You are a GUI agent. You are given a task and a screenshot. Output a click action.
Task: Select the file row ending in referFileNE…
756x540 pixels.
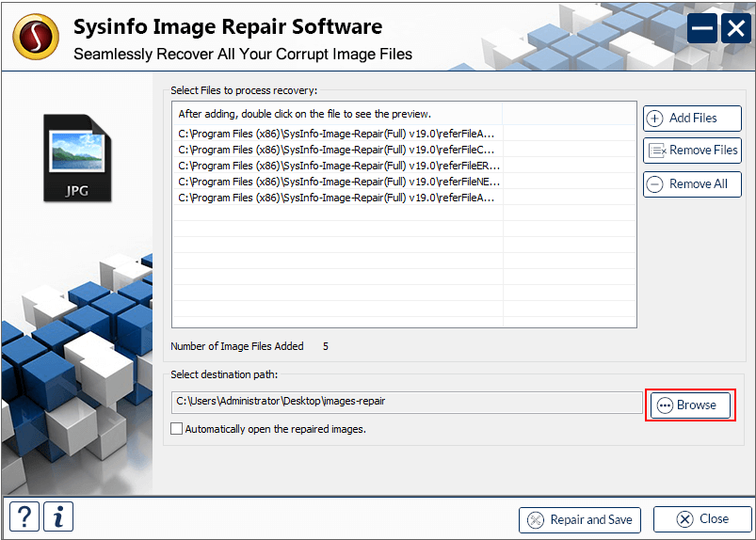(404, 182)
